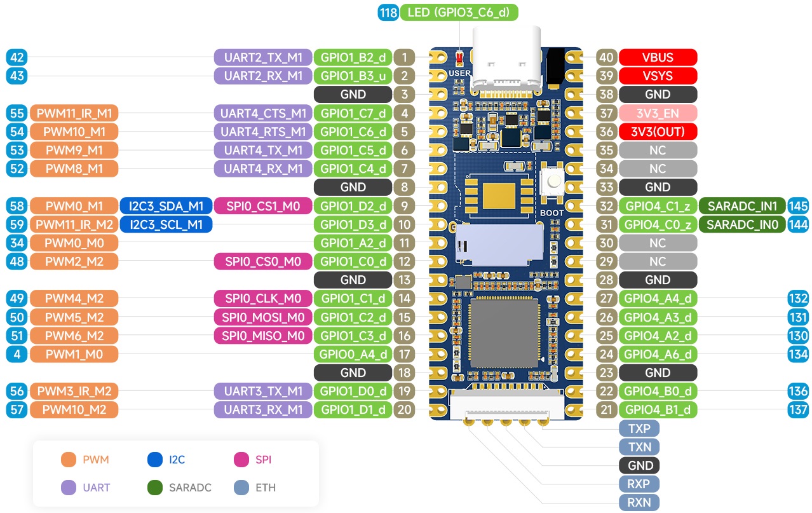The height and width of the screenshot is (513, 812).
Task: Click the PWM2_M2 label
Action: (x=74, y=261)
